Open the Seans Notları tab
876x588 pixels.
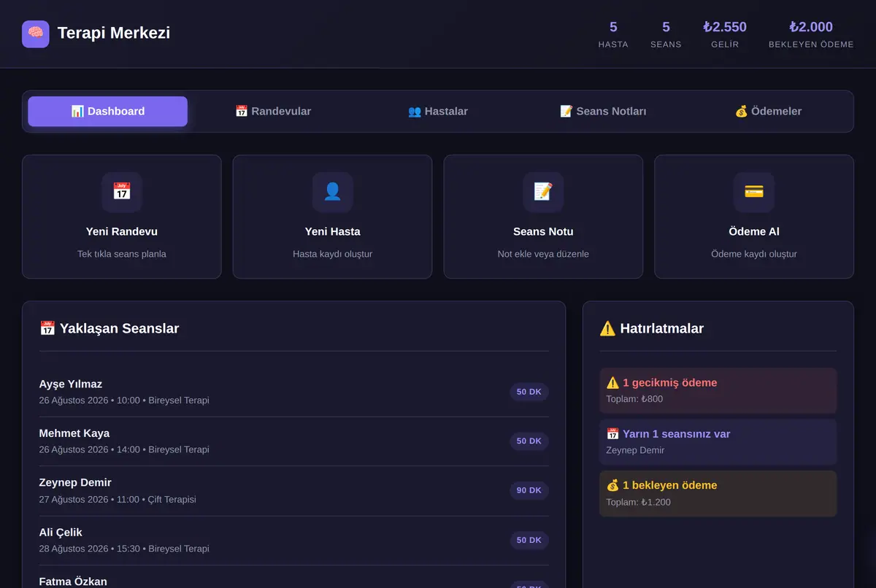[603, 112]
